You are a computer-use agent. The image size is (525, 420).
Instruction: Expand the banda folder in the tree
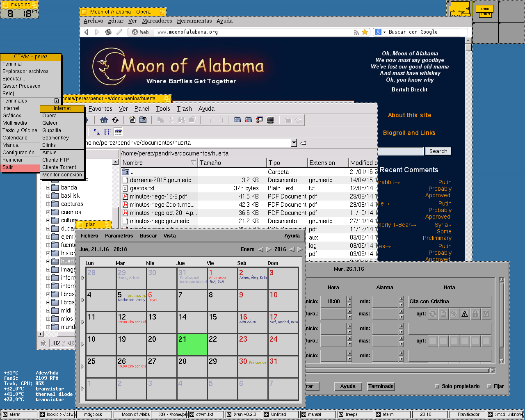[48, 187]
